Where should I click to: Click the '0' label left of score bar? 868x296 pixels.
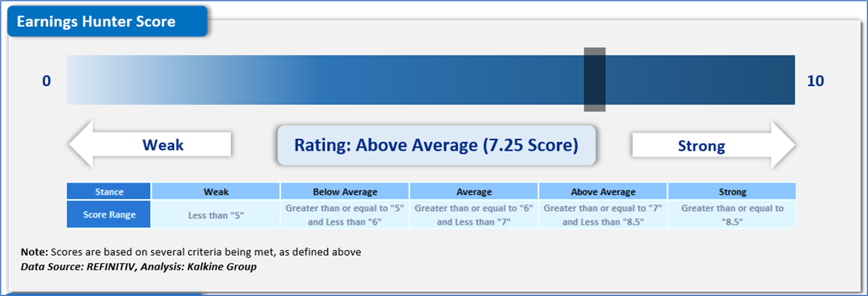[47, 81]
